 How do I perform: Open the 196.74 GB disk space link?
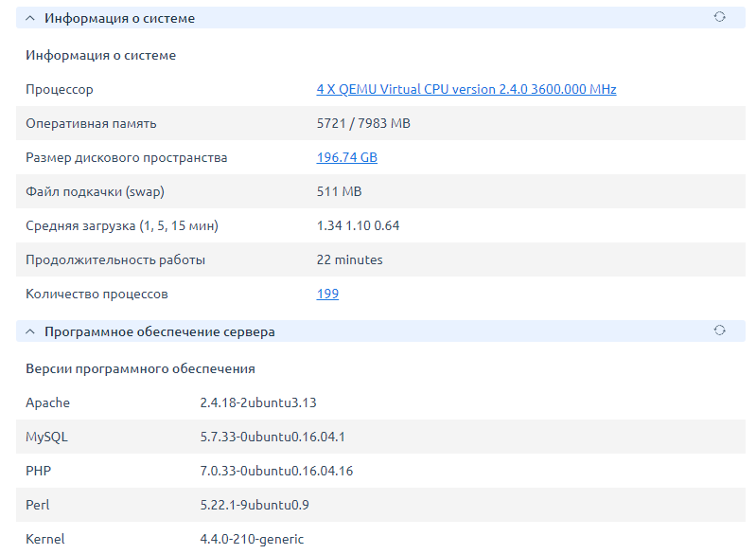point(346,157)
